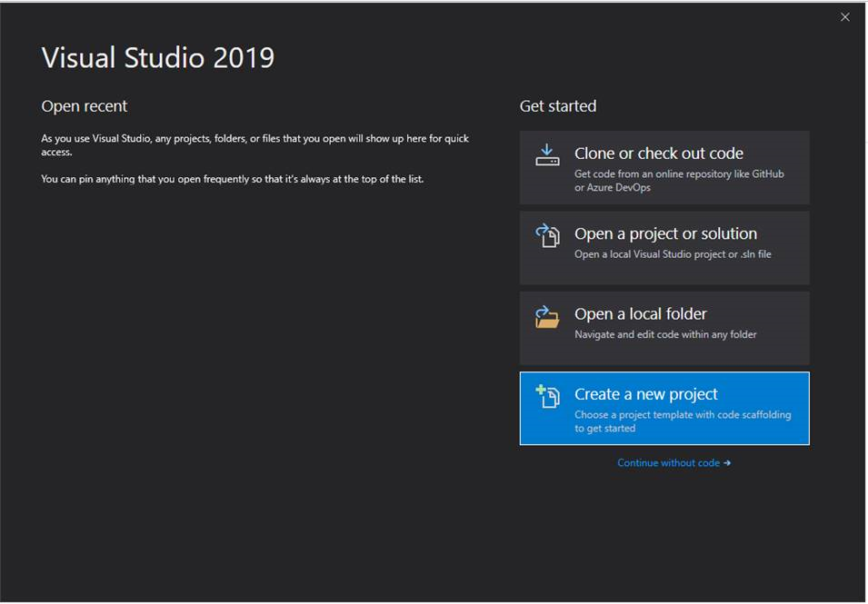Click the Open a local folder icon
868x604 pixels.
547,317
